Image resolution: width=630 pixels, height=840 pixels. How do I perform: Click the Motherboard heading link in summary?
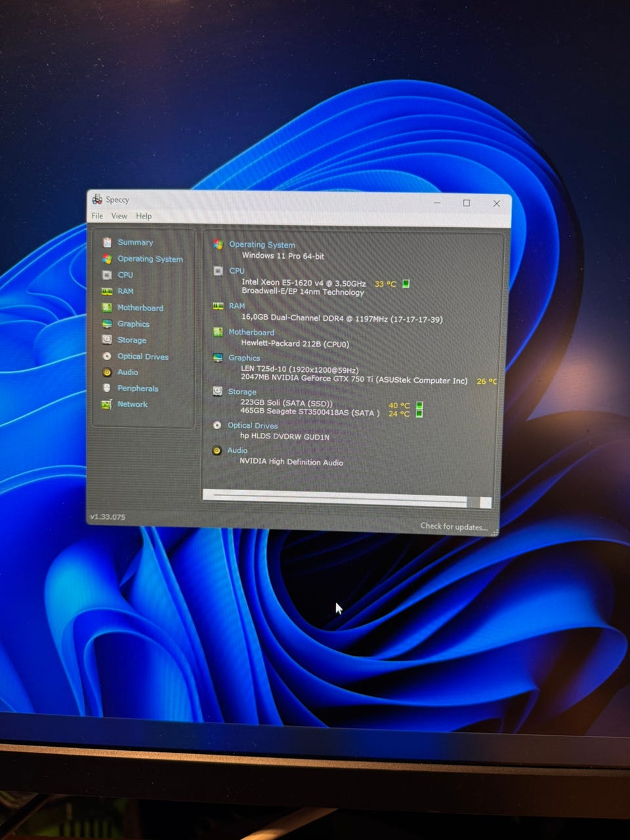pos(251,332)
